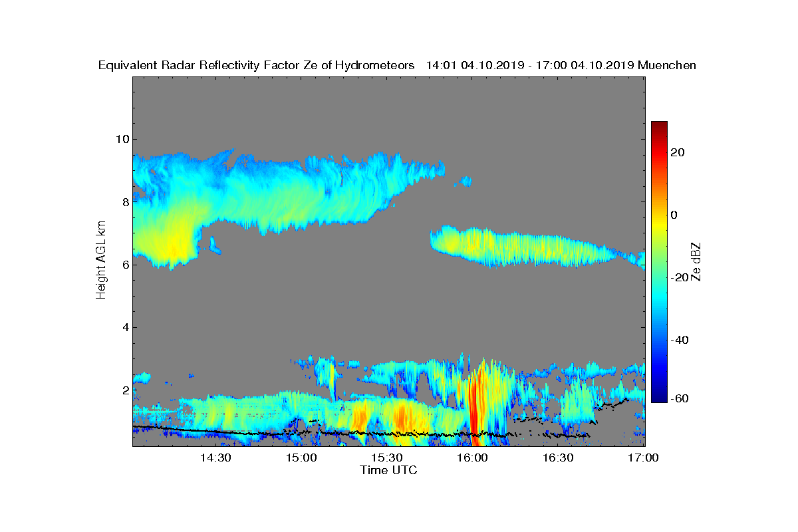
Task: Click the 'Muenchen' station name in the title
Action: [666, 65]
